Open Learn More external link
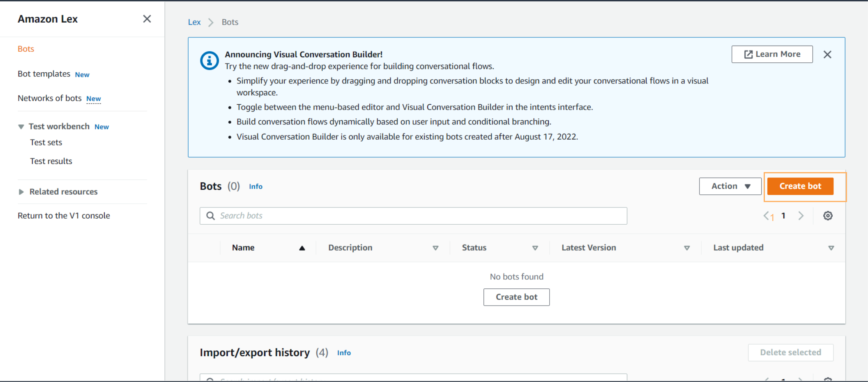 click(772, 54)
